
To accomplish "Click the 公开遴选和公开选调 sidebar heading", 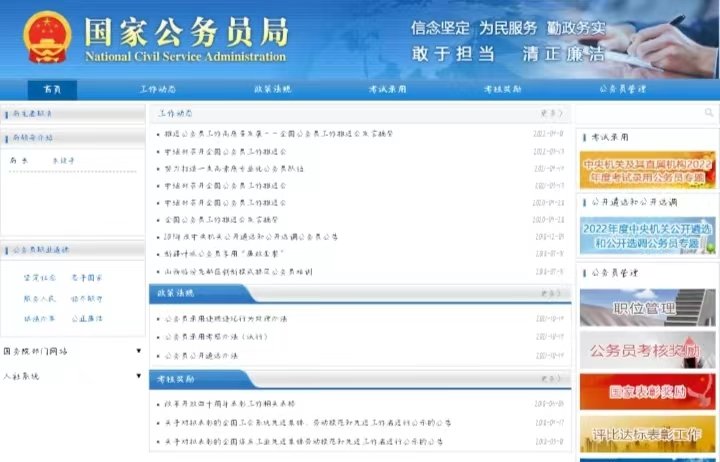I will click(634, 202).
